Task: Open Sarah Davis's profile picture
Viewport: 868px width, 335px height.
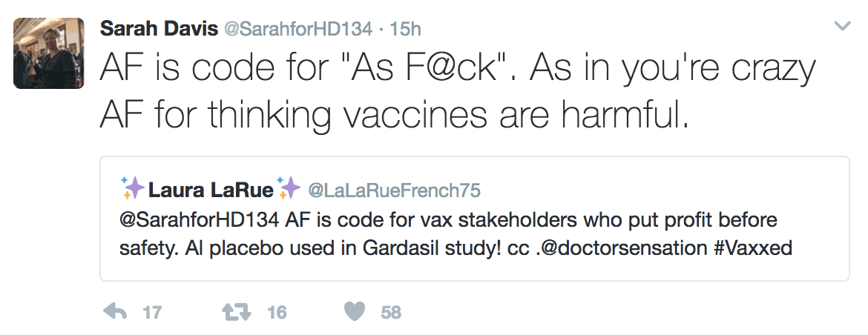Action: [45, 53]
